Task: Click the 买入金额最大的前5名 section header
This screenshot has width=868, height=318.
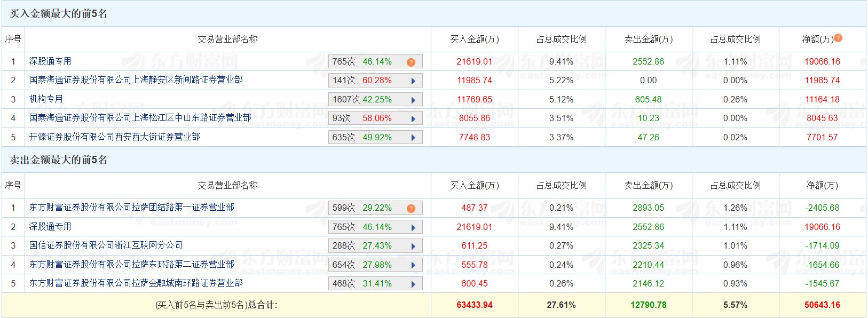Action: tap(59, 14)
